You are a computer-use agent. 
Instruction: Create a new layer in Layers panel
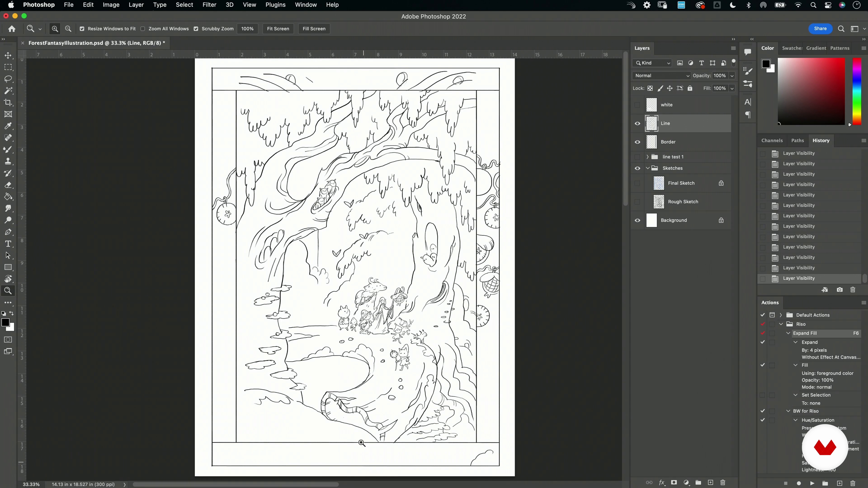tap(710, 483)
